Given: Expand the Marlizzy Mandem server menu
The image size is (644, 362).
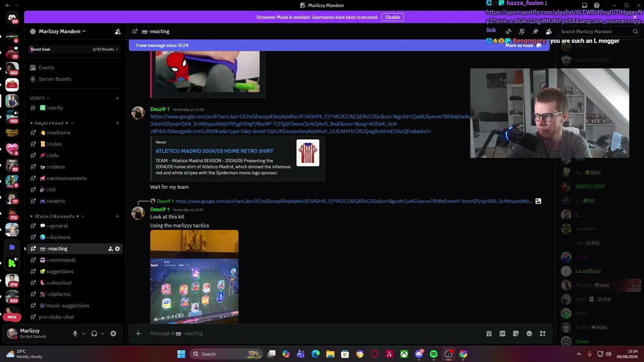Looking at the screenshot, I should point(62,31).
